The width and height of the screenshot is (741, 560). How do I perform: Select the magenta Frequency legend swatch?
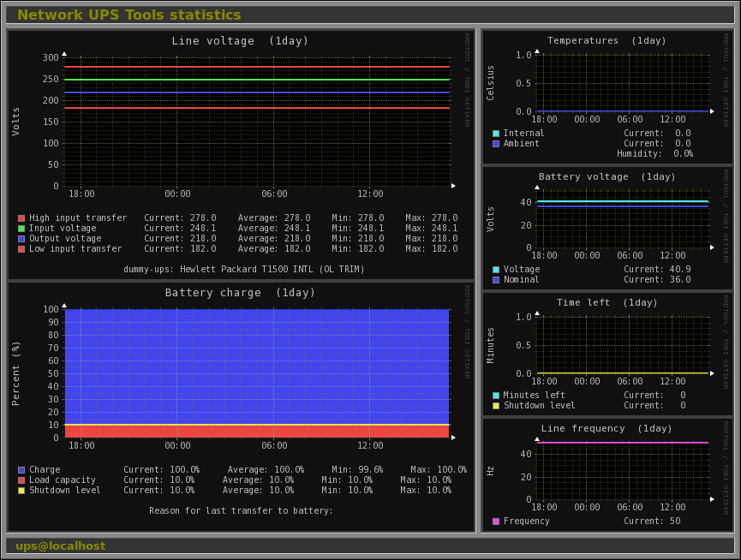(496, 521)
